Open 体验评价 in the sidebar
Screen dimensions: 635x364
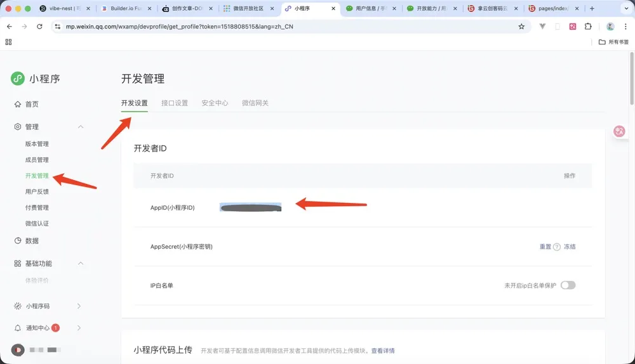(x=37, y=280)
